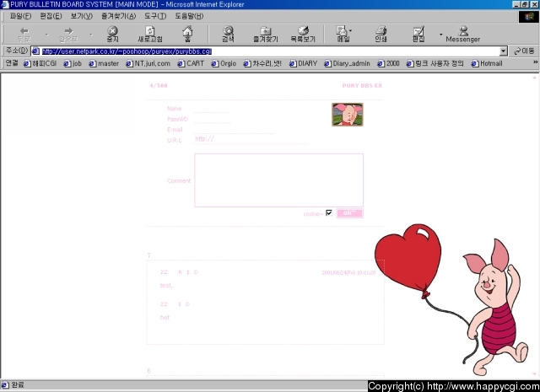540x392 pixels.
Task: Open the Orgio links bar shortcut
Action: (x=224, y=63)
